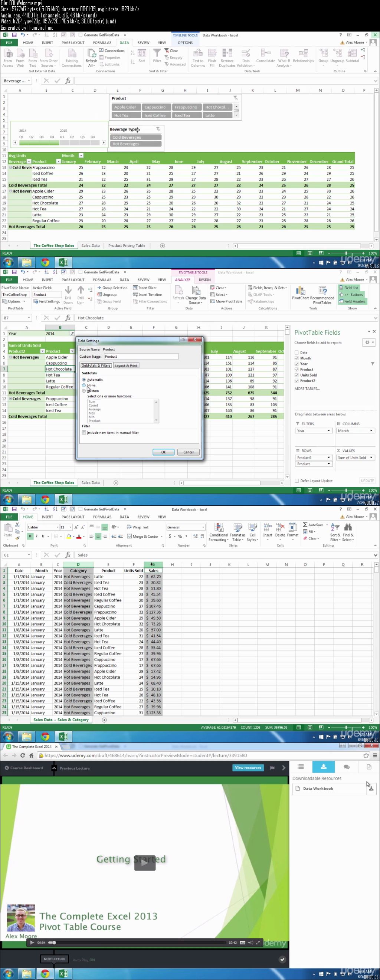Screen dimensions: 380x980
Task: Select the Custom subtotals radio button
Action: 84,391
